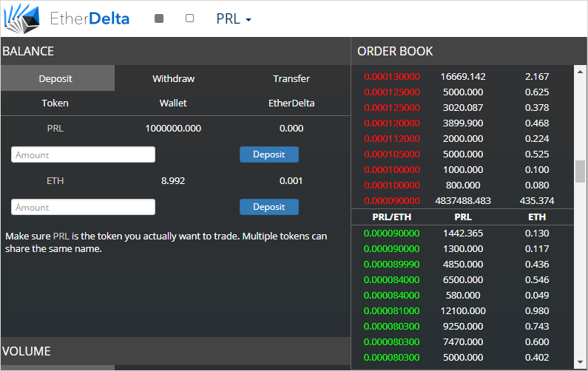Click PRL EtherDelta balance 0.000
The width and height of the screenshot is (588, 371).
coord(291,128)
